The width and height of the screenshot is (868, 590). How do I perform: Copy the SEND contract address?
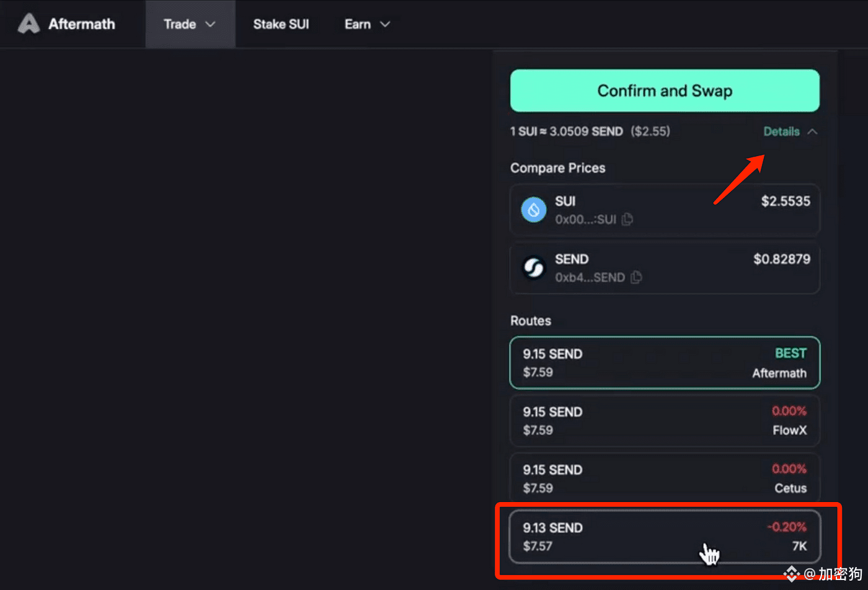[635, 278]
